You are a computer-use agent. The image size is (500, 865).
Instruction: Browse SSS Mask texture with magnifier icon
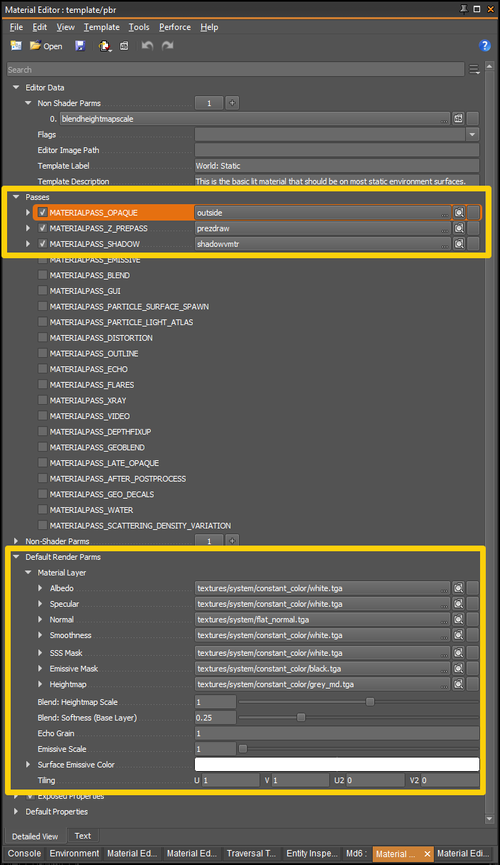(x=459, y=653)
